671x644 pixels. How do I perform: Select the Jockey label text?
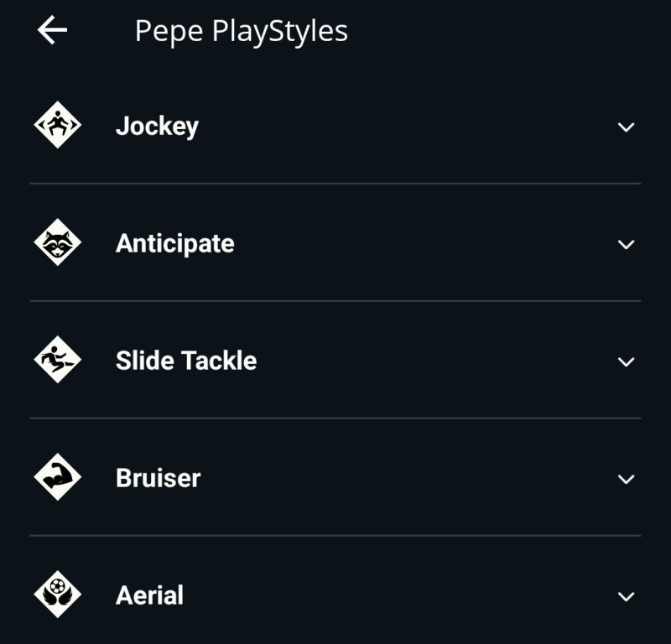157,127
